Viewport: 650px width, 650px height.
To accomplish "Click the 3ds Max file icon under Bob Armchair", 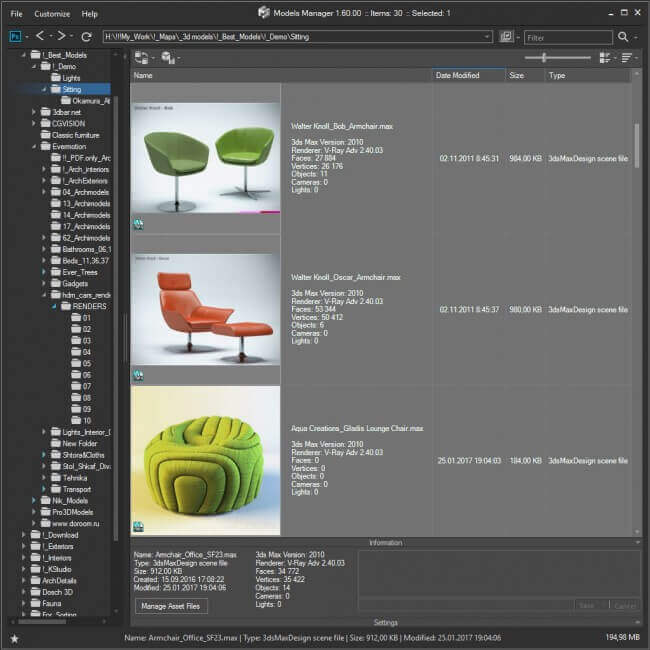I will pyautogui.click(x=138, y=225).
